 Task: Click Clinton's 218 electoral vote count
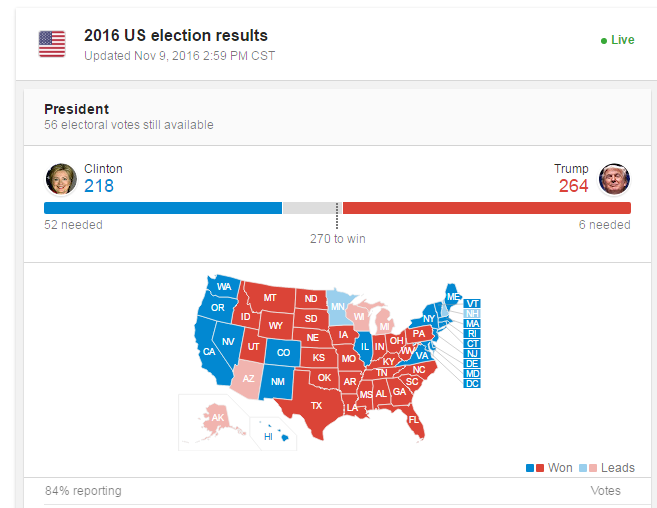coord(99,186)
